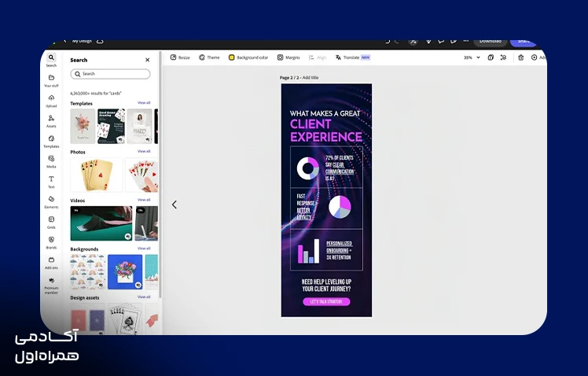Select the pie chart on the infographic
The image size is (588, 376).
[340, 207]
